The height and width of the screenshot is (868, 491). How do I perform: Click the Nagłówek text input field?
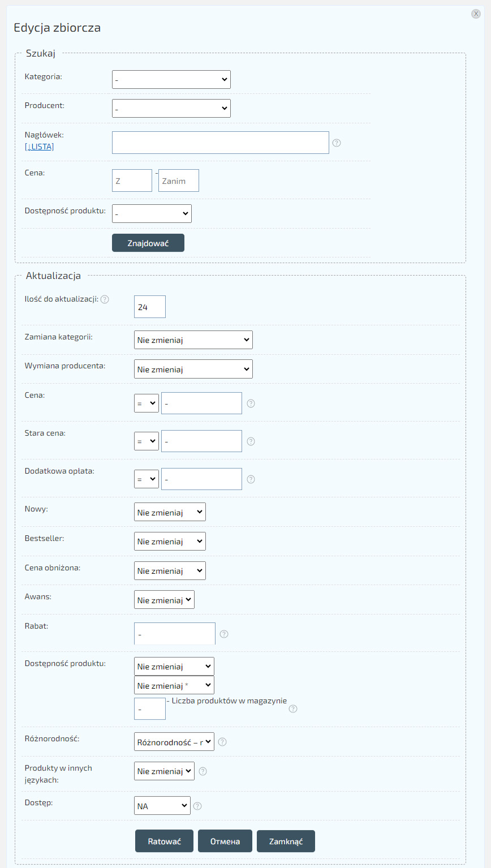click(x=220, y=143)
